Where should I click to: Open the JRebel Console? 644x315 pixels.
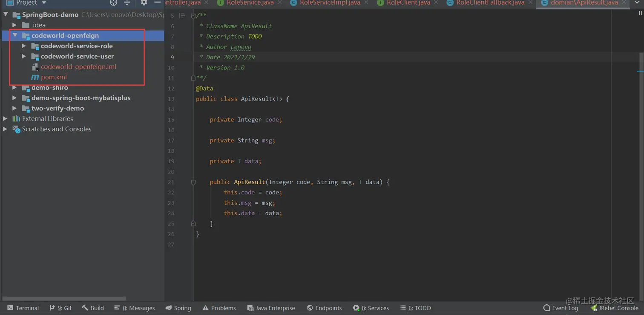[x=614, y=308]
